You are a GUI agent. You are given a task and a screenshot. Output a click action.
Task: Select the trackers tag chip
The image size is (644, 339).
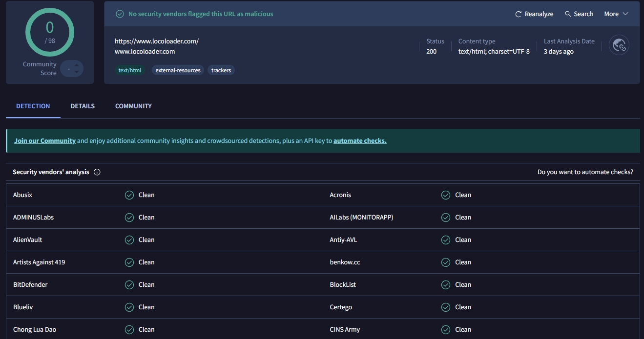tap(221, 70)
